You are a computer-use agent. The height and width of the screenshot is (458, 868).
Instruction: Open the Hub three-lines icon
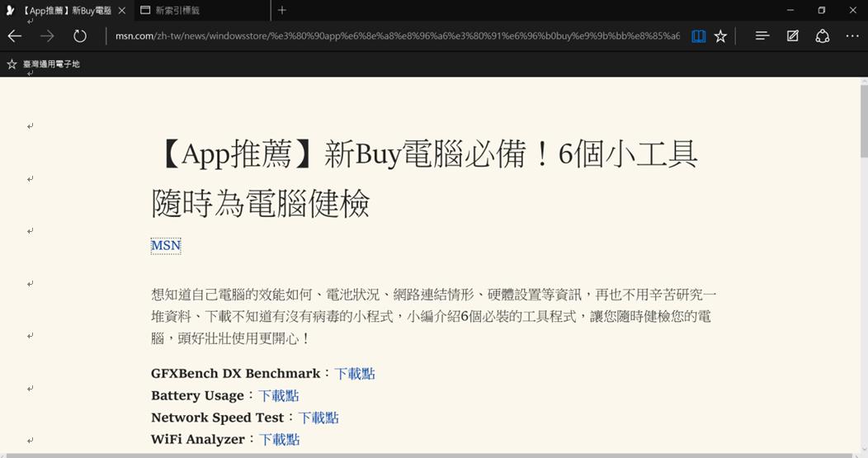coord(762,36)
